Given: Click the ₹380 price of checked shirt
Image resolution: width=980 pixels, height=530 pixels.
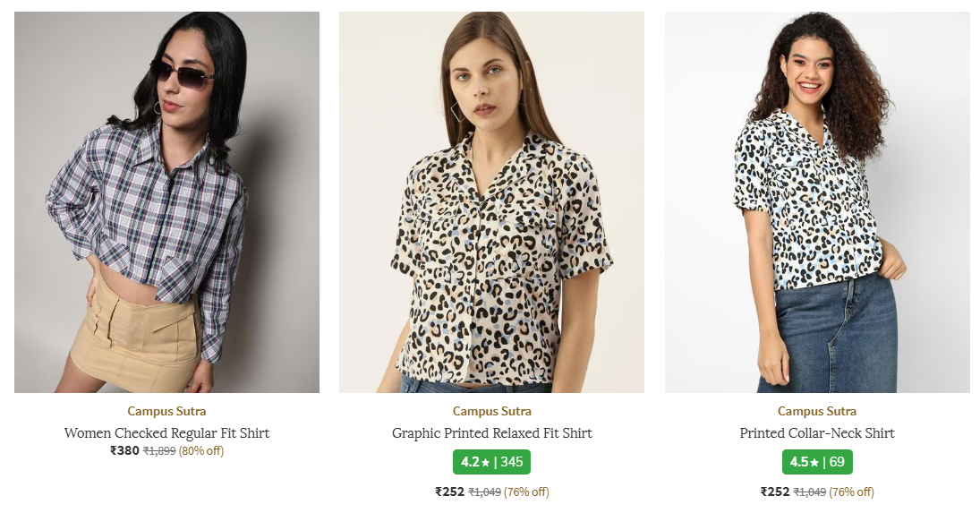Looking at the screenshot, I should 124,450.
